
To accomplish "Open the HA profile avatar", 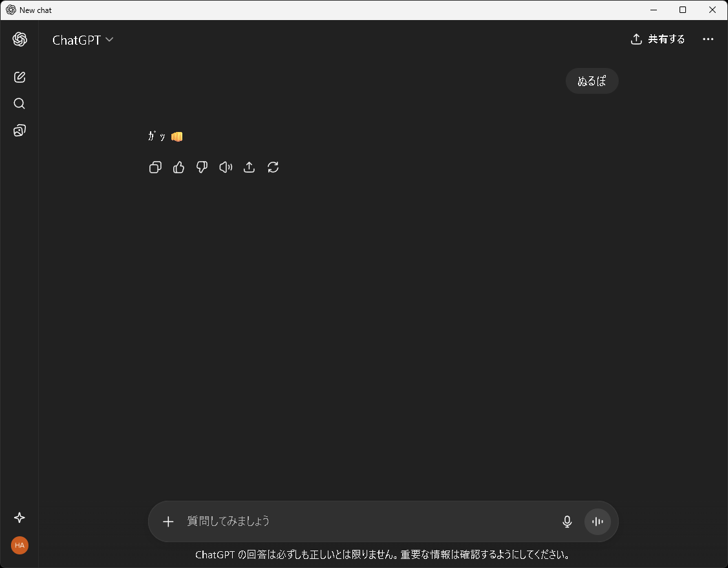I will click(x=19, y=545).
